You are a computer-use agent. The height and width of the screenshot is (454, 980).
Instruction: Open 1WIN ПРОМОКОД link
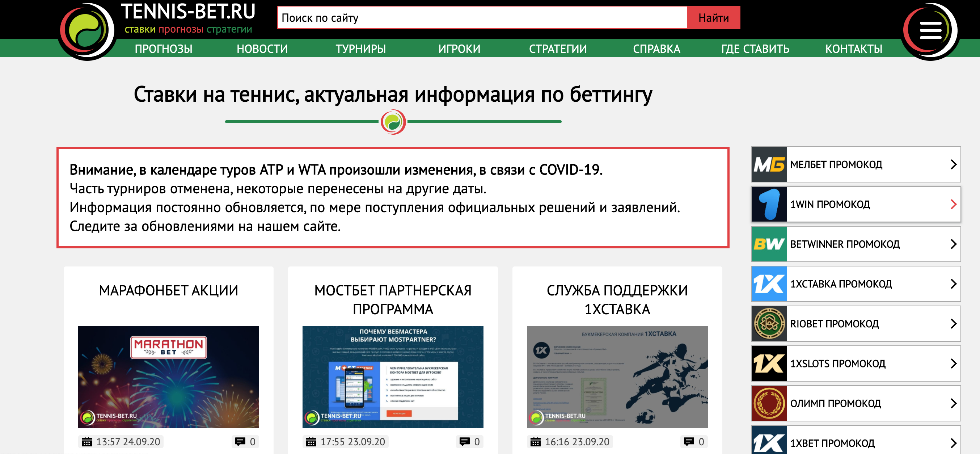(x=830, y=204)
